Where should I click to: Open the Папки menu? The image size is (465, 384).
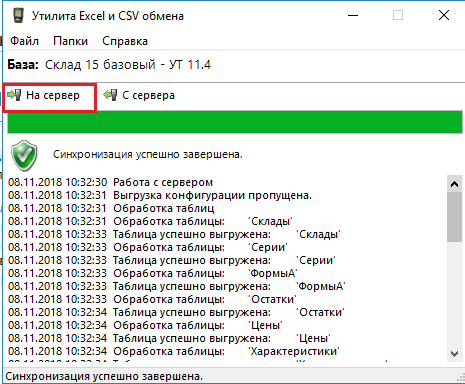click(70, 41)
